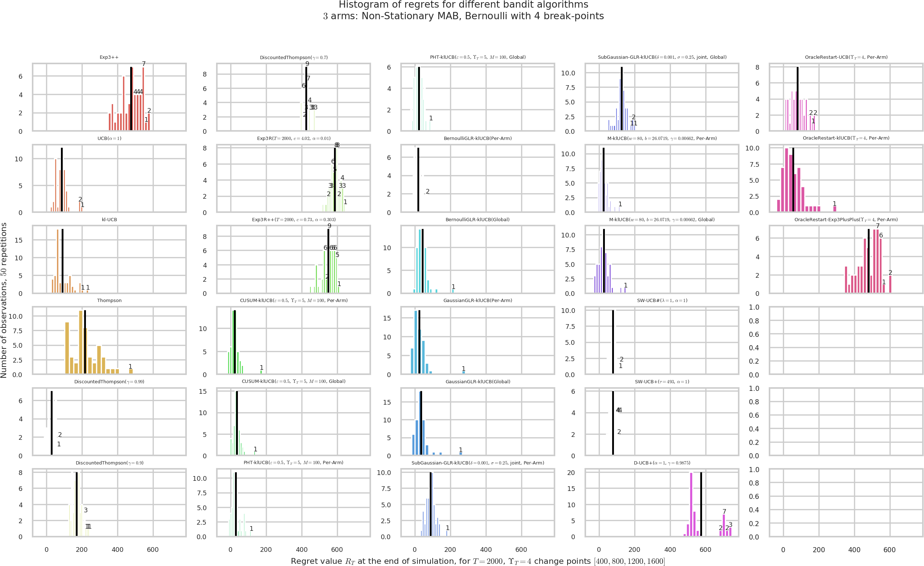Select CUSUM-klUCB Global title
This screenshot has height=566, width=924.
tap(294, 381)
